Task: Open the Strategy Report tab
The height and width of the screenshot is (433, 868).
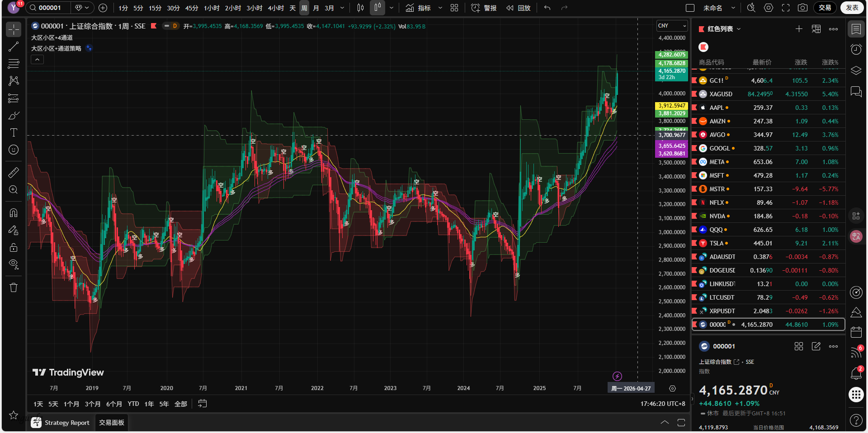Action: click(x=61, y=423)
